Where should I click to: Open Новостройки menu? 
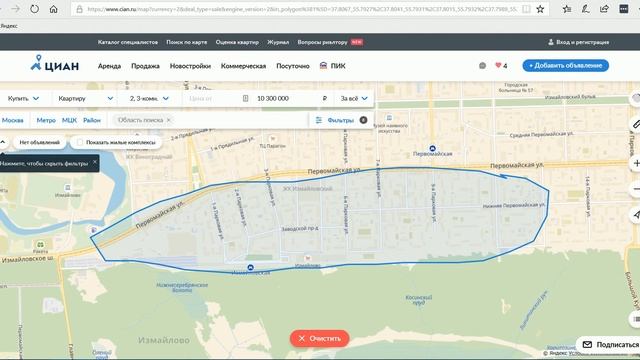pos(190,66)
